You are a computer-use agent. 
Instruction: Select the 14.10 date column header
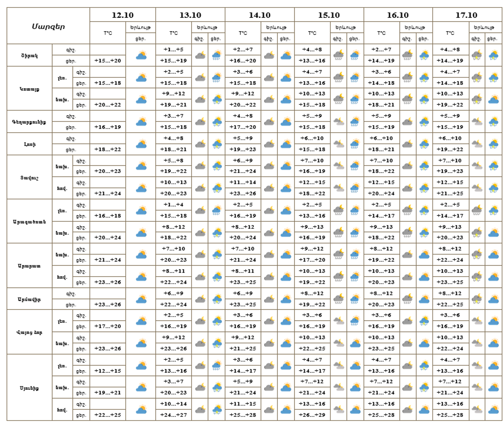coord(260,15)
